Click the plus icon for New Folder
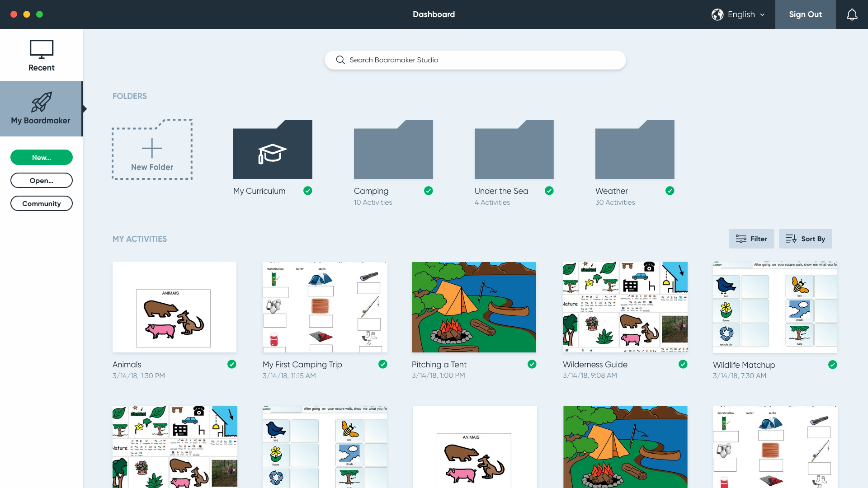868x488 pixels. click(x=152, y=148)
